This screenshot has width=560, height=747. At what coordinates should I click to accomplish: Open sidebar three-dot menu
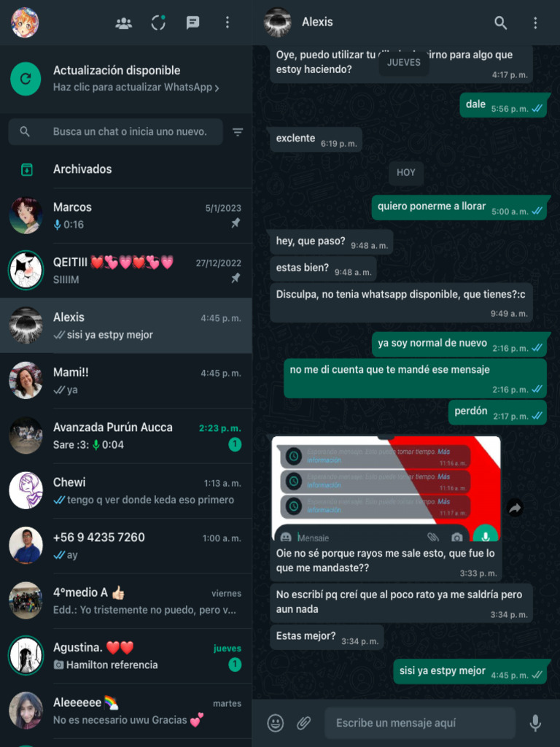click(227, 23)
